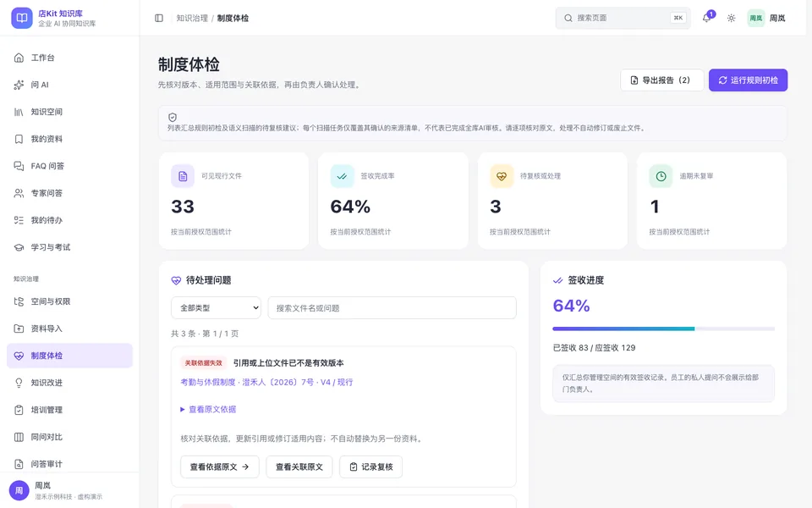The width and height of the screenshot is (812, 508).
Task: Click 周岚 profile at sidebar bottom
Action: click(69, 490)
